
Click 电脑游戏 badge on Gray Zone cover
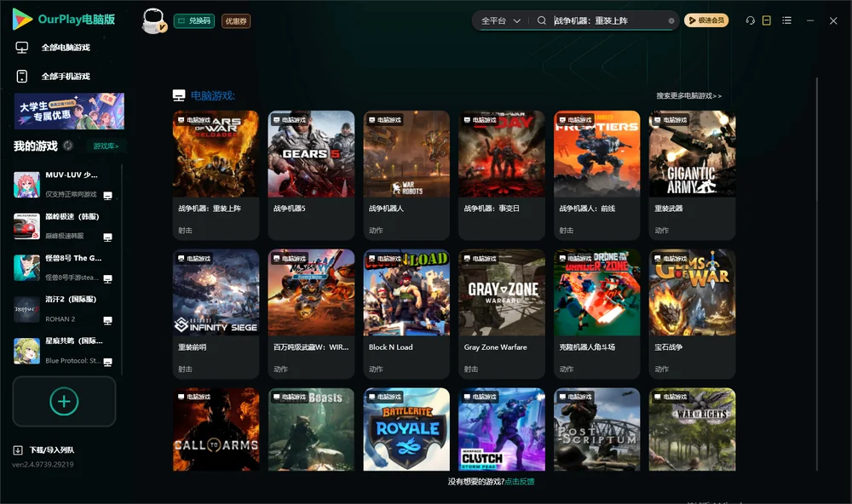pos(481,259)
